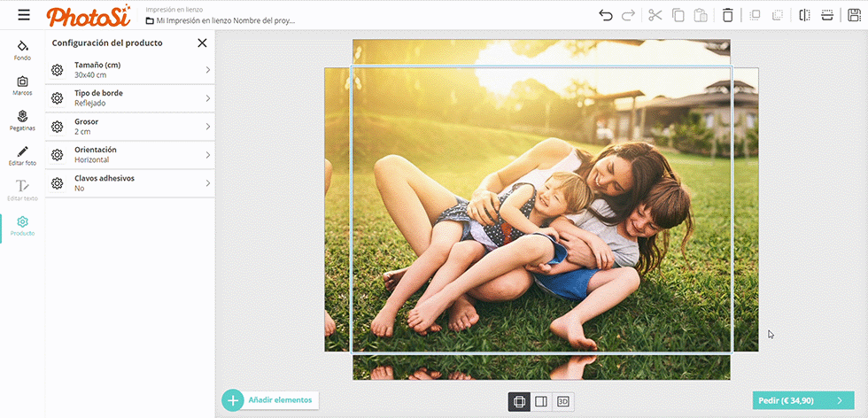Flip the image vertically

[827, 15]
